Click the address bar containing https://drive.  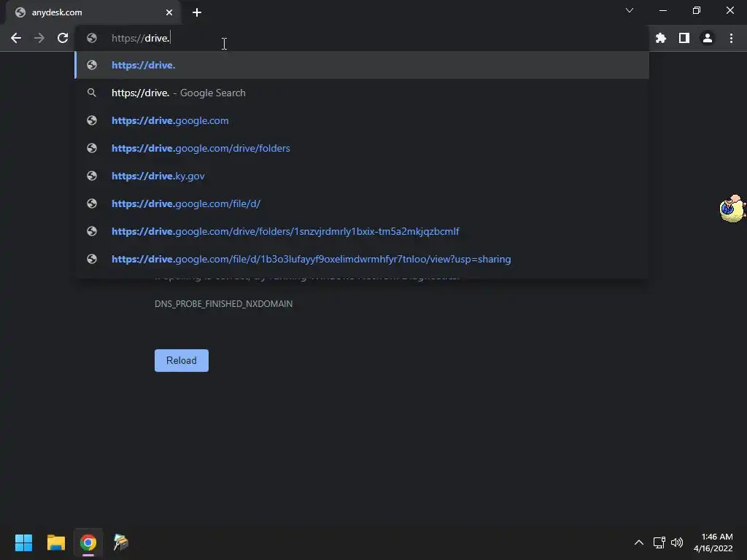coord(362,38)
